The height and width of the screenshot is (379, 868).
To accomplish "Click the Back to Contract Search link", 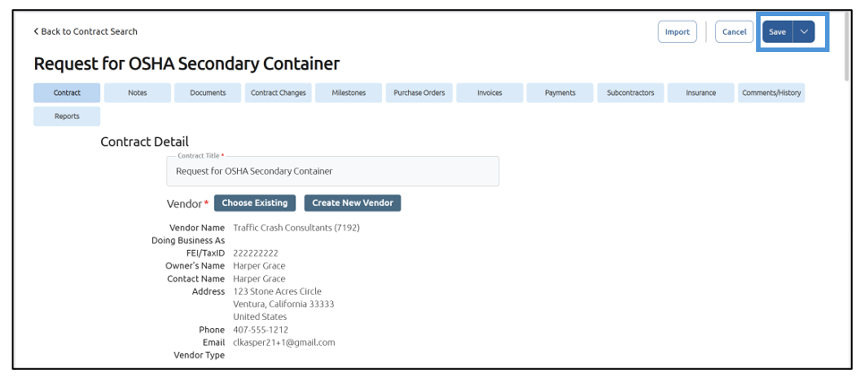I will (x=86, y=31).
